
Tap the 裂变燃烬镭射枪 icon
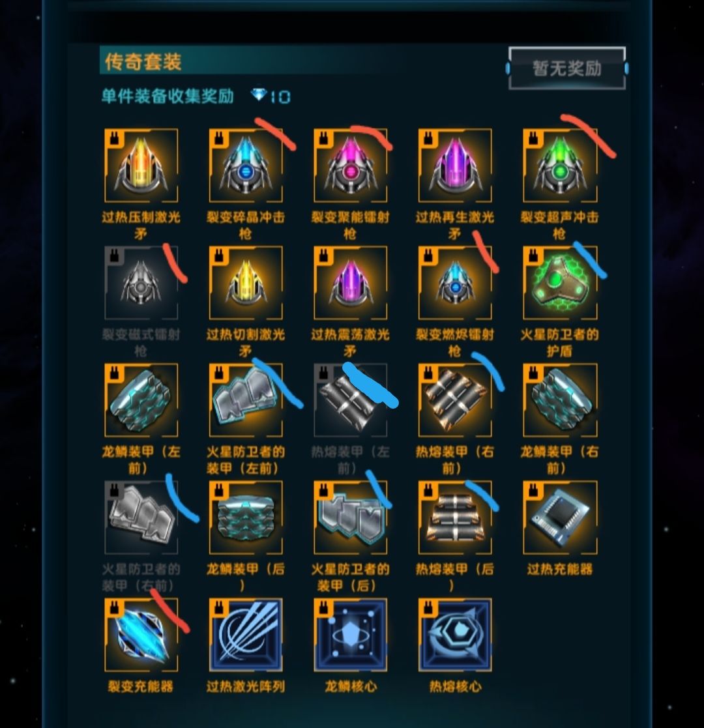pyautogui.click(x=455, y=284)
